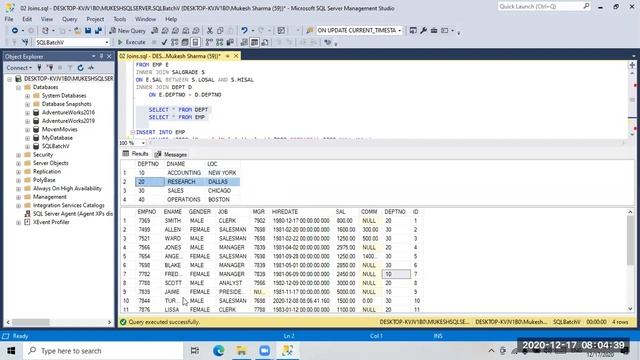Select the XEvent Profiler node
Screen dimensions: 640x360
pos(51,222)
